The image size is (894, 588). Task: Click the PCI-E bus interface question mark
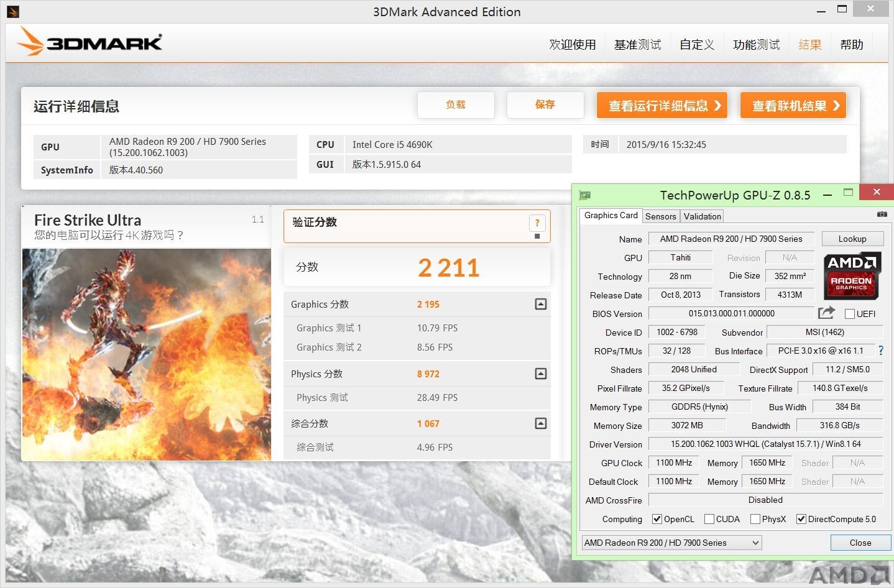tap(880, 351)
